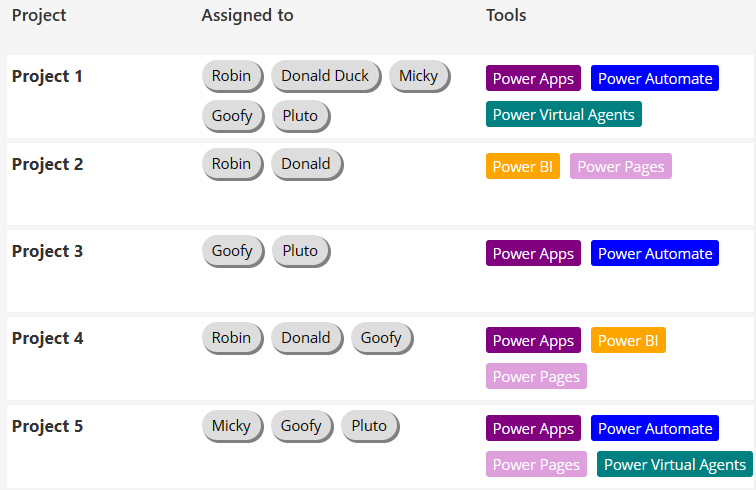The width and height of the screenshot is (756, 490).
Task: Click Power Virtual Agents tag in Project 5
Action: 675,464
